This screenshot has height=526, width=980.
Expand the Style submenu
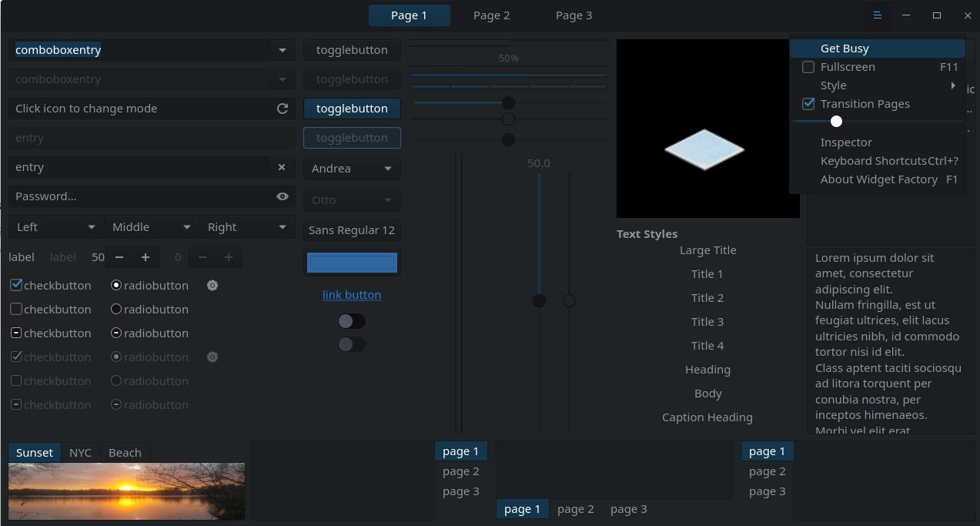pyautogui.click(x=878, y=85)
